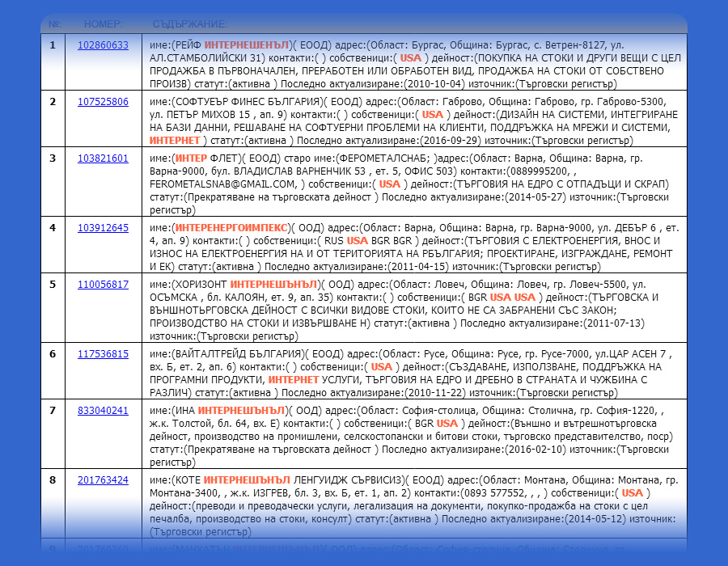The width and height of the screenshot is (728, 566).
Task: Open company record link 201763424
Action: [x=103, y=480]
